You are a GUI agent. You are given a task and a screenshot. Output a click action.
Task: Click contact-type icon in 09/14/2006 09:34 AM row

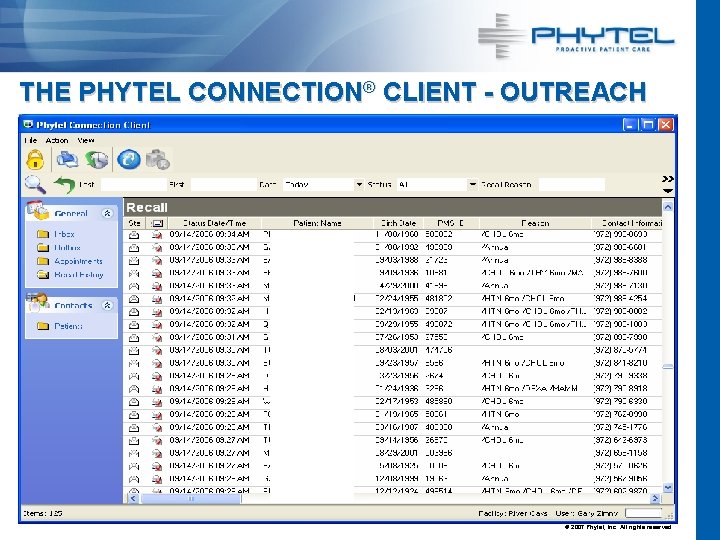click(x=157, y=235)
